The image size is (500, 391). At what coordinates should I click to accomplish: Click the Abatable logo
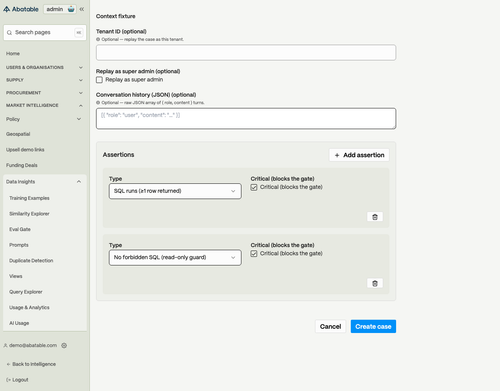pos(21,9)
